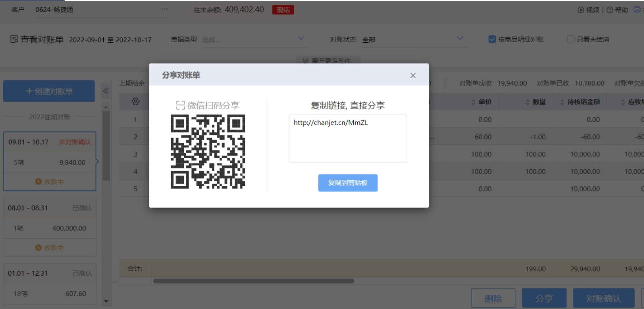Click the horizontal scrollbar under the table

click(x=253, y=281)
